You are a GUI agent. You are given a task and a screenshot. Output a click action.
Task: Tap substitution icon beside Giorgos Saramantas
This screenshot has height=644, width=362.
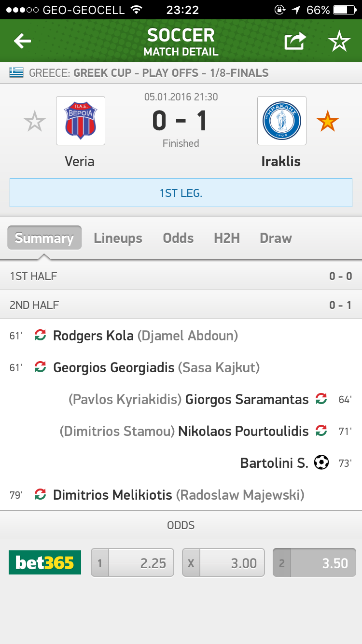321,399
